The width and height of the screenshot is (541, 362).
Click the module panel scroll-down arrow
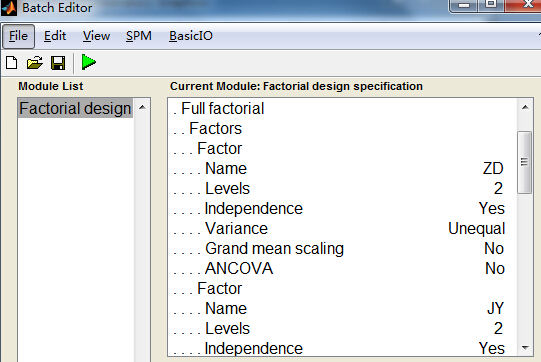[525, 348]
